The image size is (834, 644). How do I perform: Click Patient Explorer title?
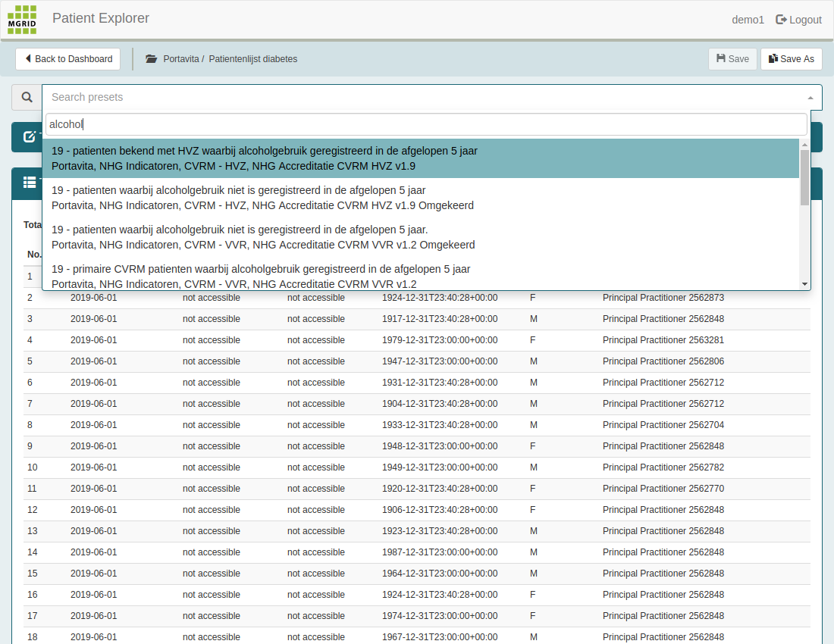coord(101,18)
